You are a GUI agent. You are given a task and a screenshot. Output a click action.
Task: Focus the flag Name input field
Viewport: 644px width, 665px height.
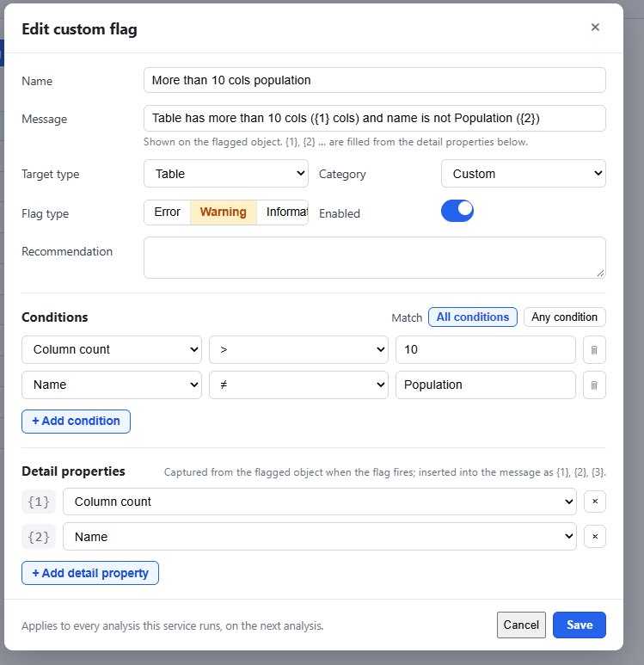click(374, 80)
